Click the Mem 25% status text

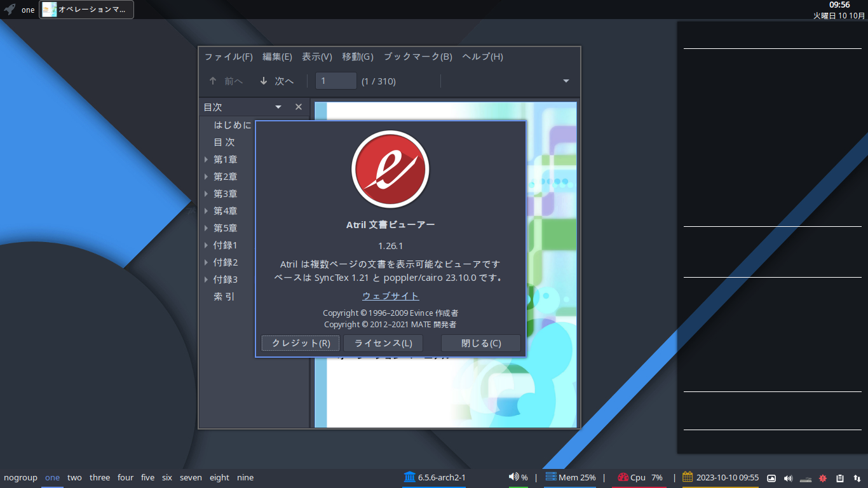[577, 478]
